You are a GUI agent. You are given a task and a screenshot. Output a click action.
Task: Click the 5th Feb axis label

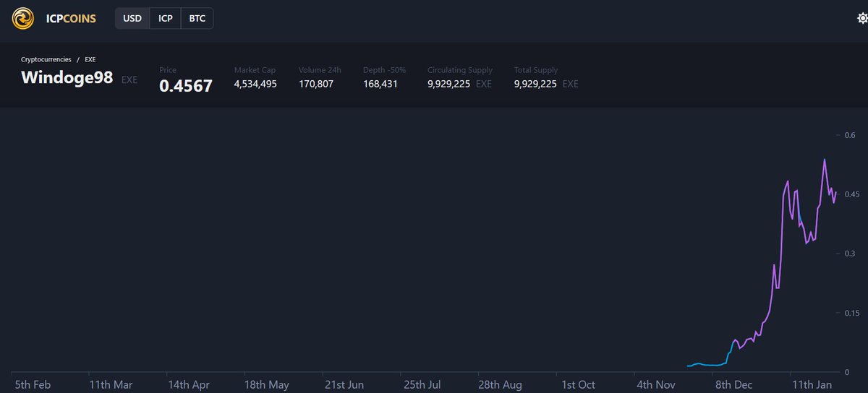[34, 384]
